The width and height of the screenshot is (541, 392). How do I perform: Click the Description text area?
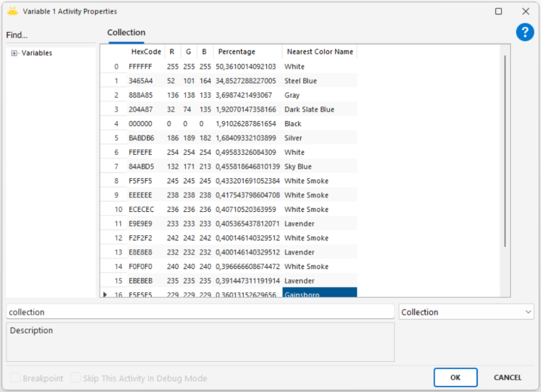tap(200, 342)
